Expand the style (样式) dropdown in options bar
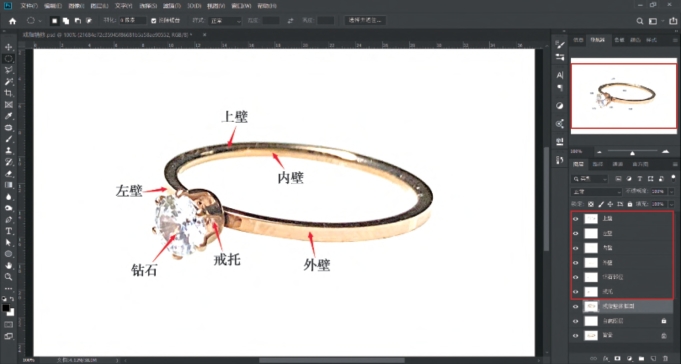 tap(225, 21)
